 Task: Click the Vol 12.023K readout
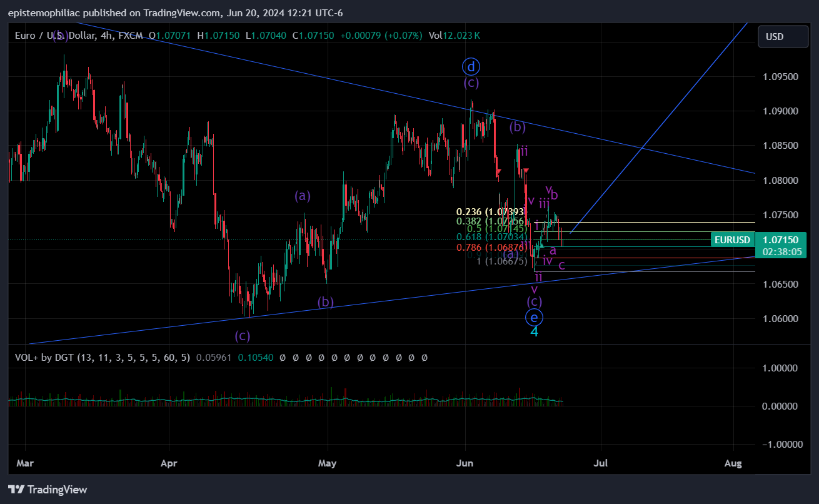pos(455,36)
